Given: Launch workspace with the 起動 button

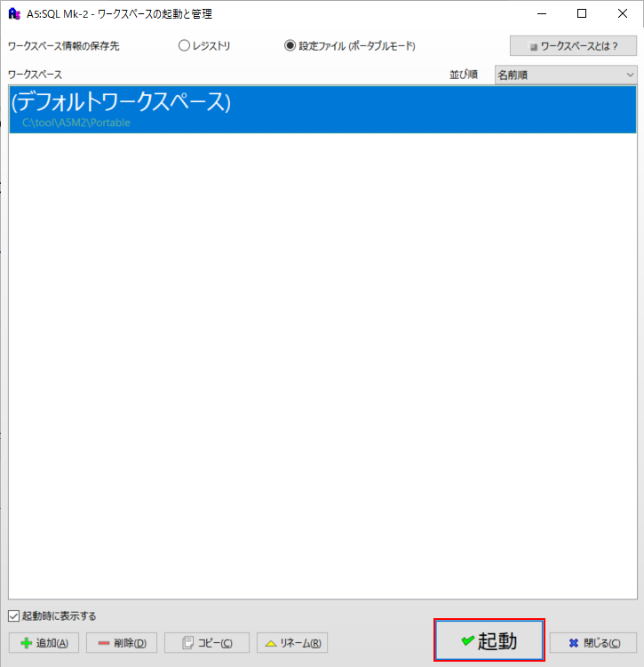Looking at the screenshot, I should click(x=489, y=640).
